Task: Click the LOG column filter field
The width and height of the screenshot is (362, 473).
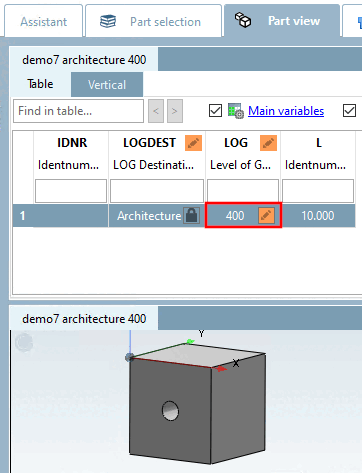Action: coord(243,191)
